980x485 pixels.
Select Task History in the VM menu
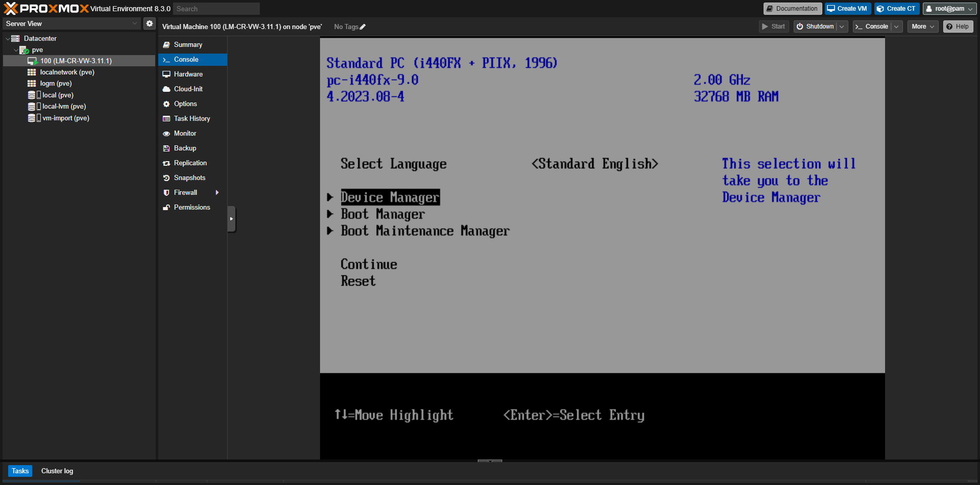167,118
